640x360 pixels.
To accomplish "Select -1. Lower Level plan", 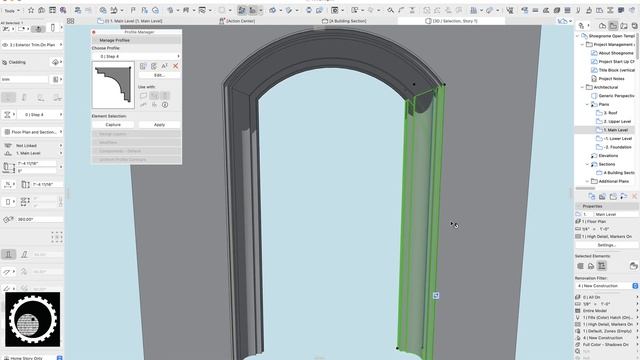I will point(614,139).
